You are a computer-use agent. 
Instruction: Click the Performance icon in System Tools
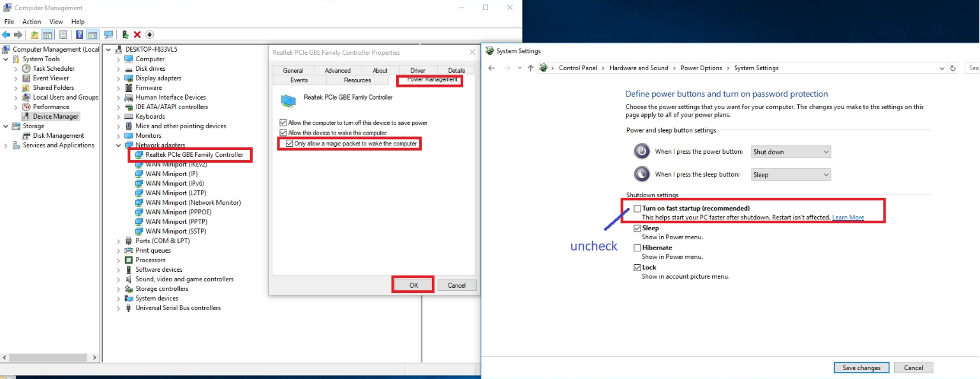click(26, 107)
